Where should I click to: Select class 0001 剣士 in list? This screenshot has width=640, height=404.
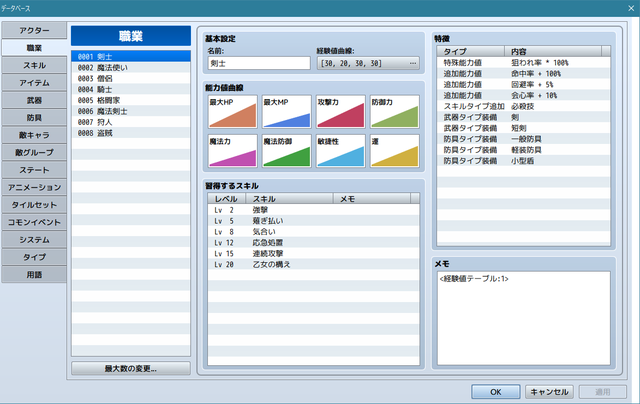pyautogui.click(x=131, y=56)
